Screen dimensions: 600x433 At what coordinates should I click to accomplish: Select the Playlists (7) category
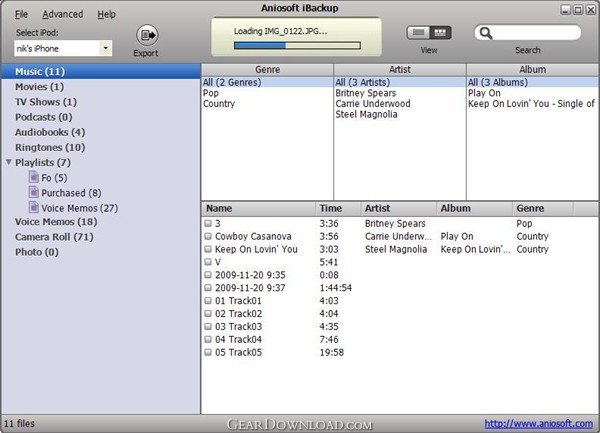[101, 163]
